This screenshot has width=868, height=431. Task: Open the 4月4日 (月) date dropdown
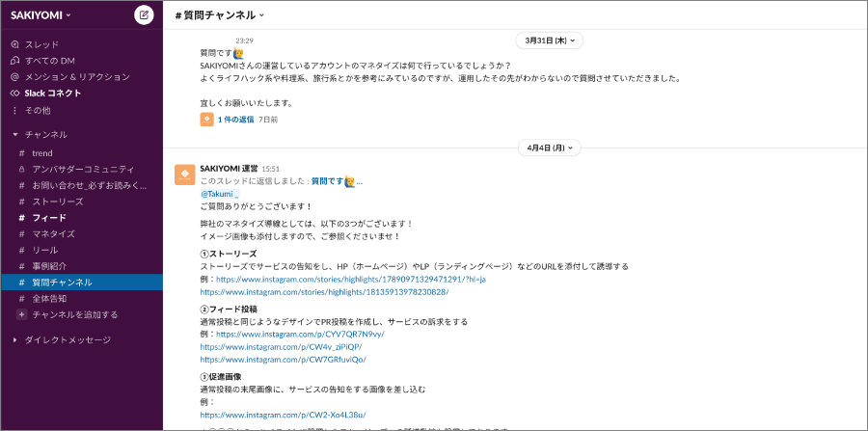click(x=549, y=148)
